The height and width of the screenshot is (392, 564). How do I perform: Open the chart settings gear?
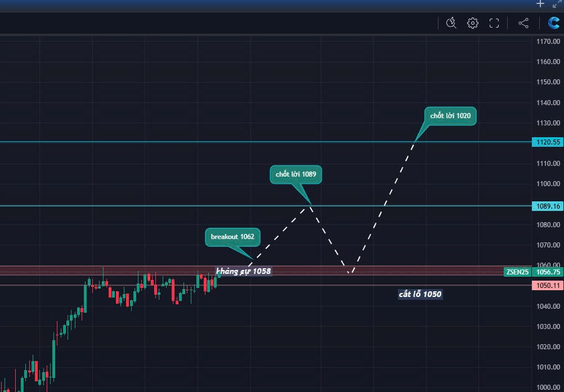[473, 23]
